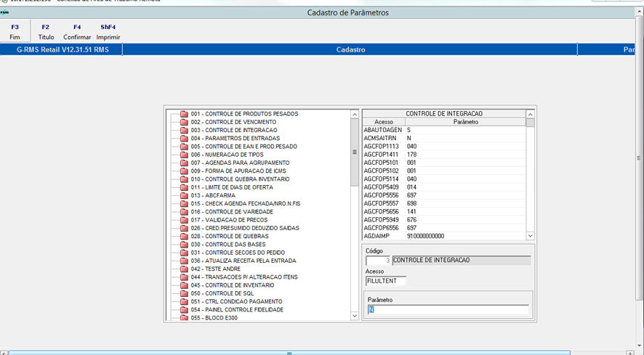Screen dimensions: 644x355
Task: Click folder icon of 017 - VALIDACAO DE PRECOS
Action: (x=184, y=220)
